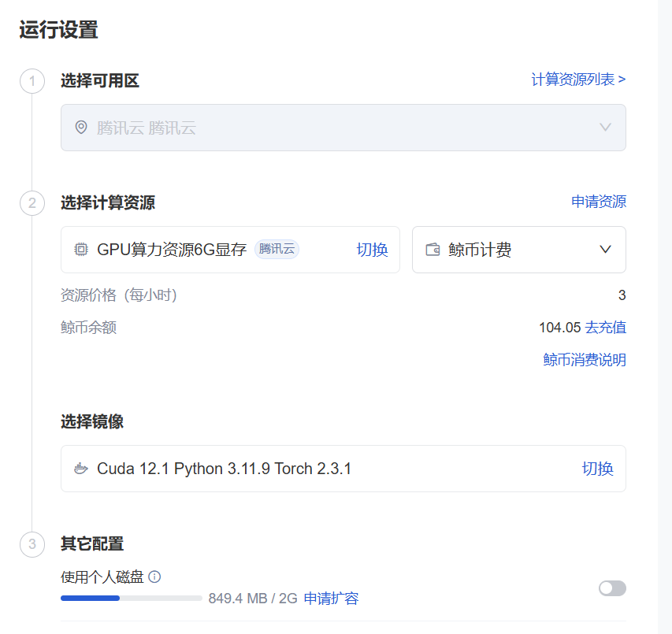This screenshot has height=634, width=672.
Task: Click the hourly price value 3
Action: click(622, 295)
